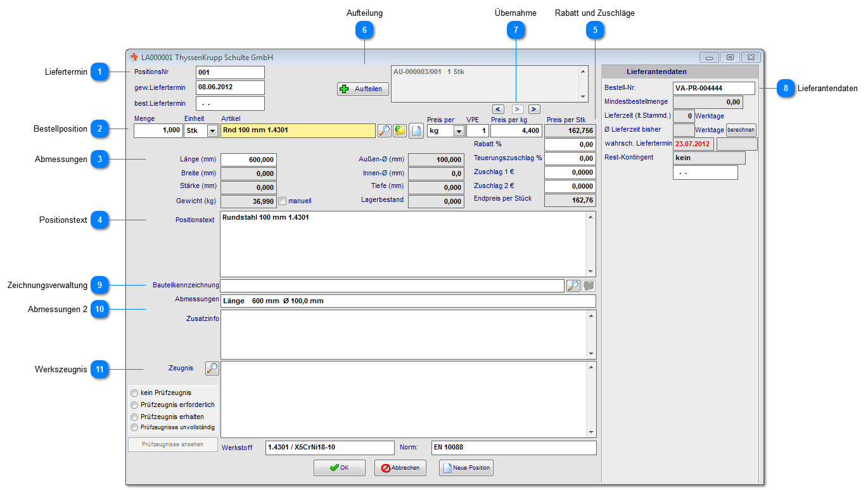Click the Rabatt % input field
This screenshot has height=490, width=868.
pyautogui.click(x=570, y=145)
